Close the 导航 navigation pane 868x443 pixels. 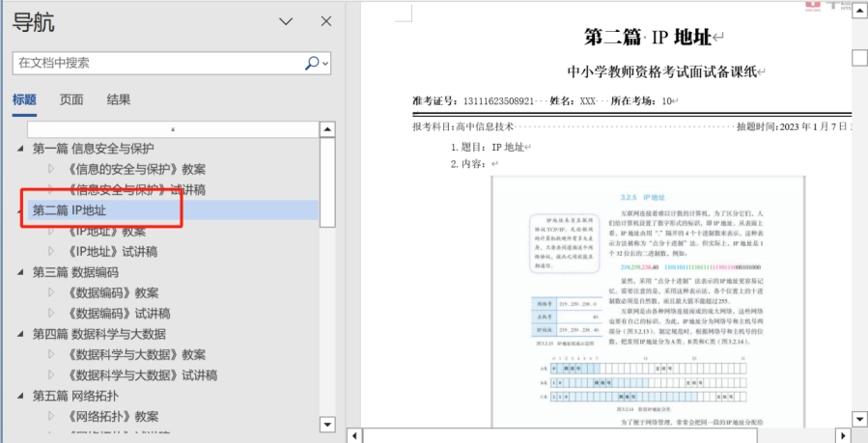[326, 21]
